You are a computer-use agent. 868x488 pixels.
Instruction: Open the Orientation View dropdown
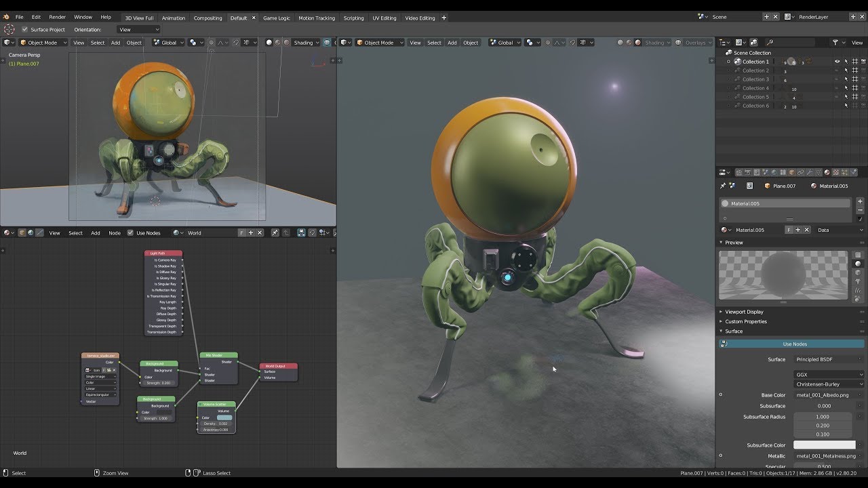coord(139,29)
